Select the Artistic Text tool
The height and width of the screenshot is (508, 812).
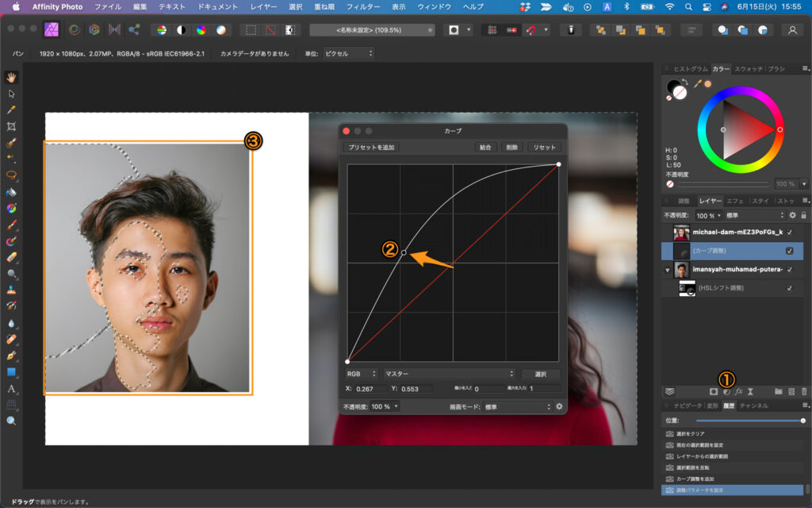tap(12, 388)
